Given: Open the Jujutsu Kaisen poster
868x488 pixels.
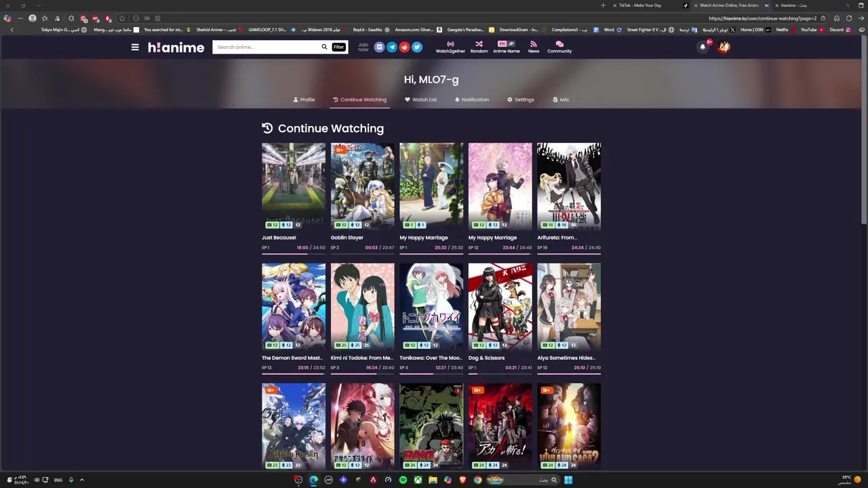Looking at the screenshot, I should [x=294, y=427].
